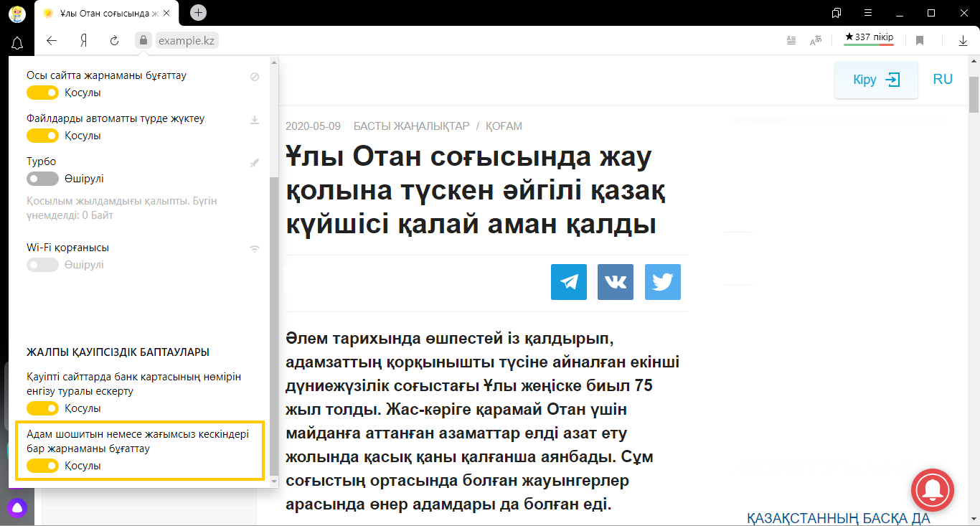This screenshot has width=980, height=526.
Task: Select the open article tab
Action: pyautogui.click(x=108, y=13)
